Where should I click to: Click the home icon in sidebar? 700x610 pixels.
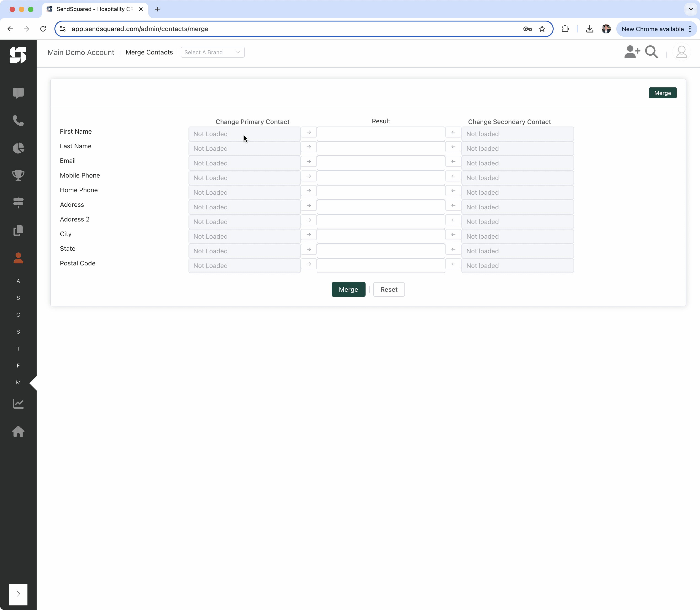tap(18, 431)
